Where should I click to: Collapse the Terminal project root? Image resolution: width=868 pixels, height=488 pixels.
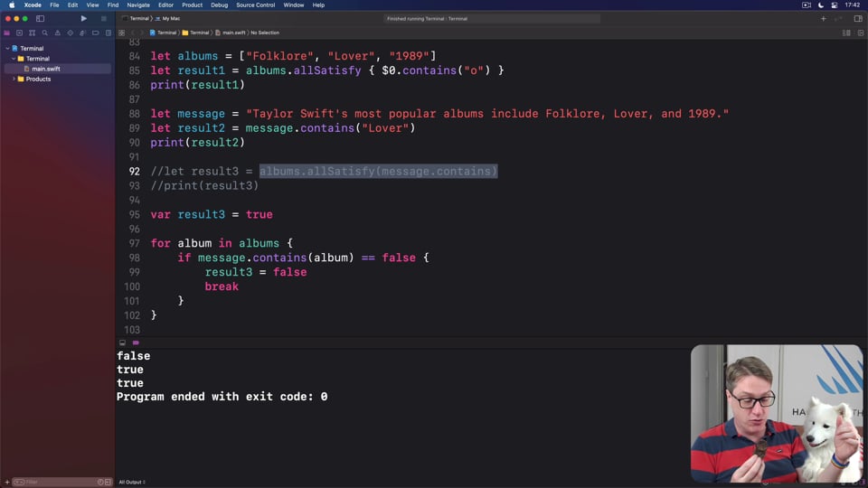[7, 48]
